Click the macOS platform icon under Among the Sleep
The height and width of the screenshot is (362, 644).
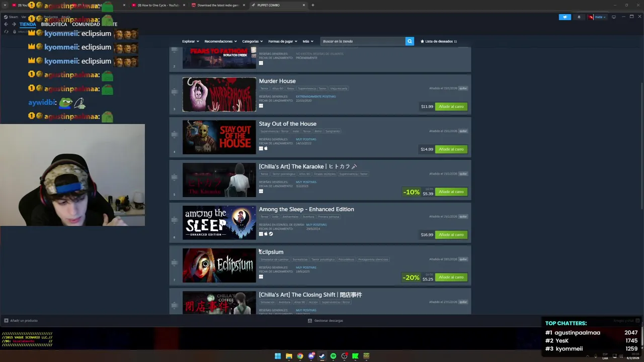coord(266,234)
